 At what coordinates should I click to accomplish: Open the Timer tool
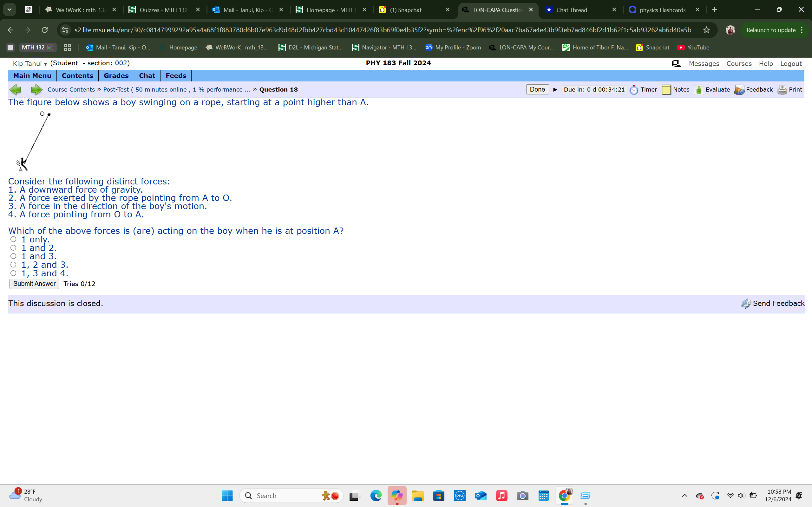point(643,90)
